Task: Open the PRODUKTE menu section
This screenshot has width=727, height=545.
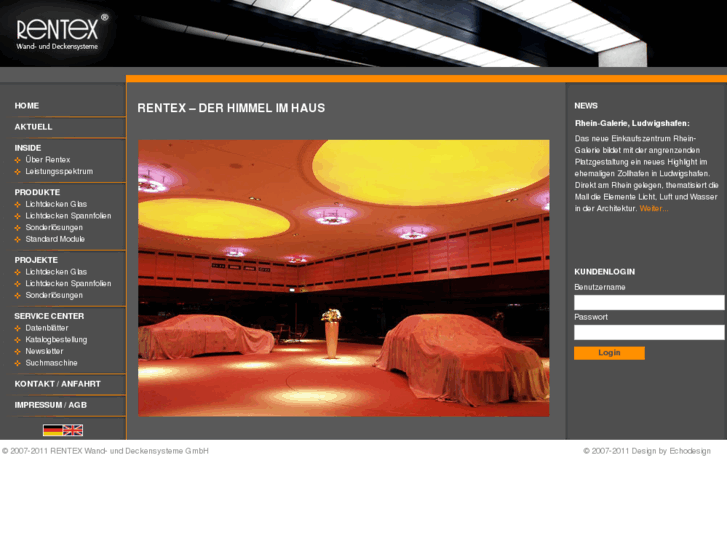Action: click(37, 192)
